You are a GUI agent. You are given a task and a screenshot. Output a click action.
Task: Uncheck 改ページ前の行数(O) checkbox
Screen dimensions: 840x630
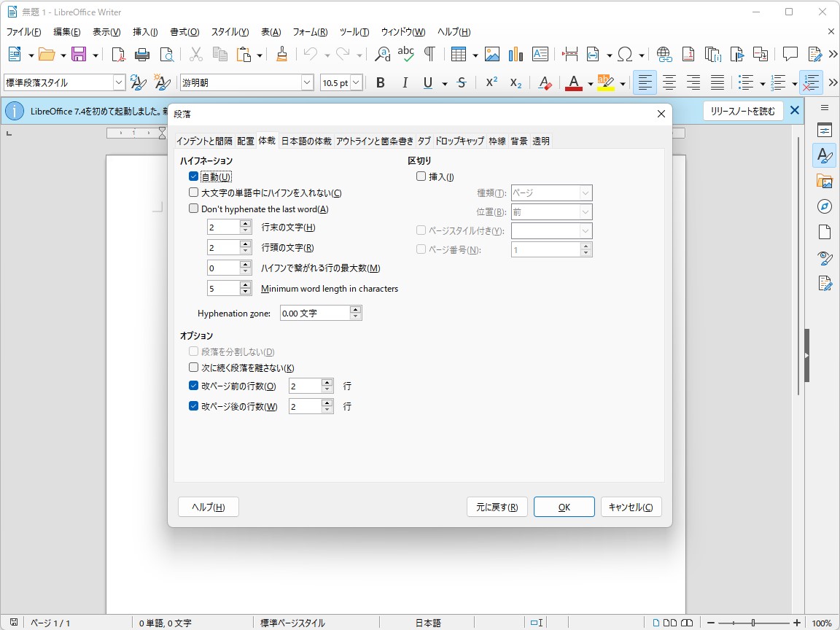tap(194, 386)
